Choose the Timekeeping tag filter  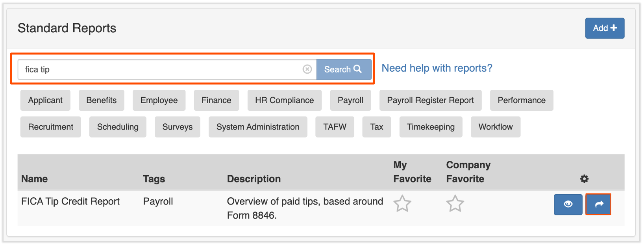[431, 127]
